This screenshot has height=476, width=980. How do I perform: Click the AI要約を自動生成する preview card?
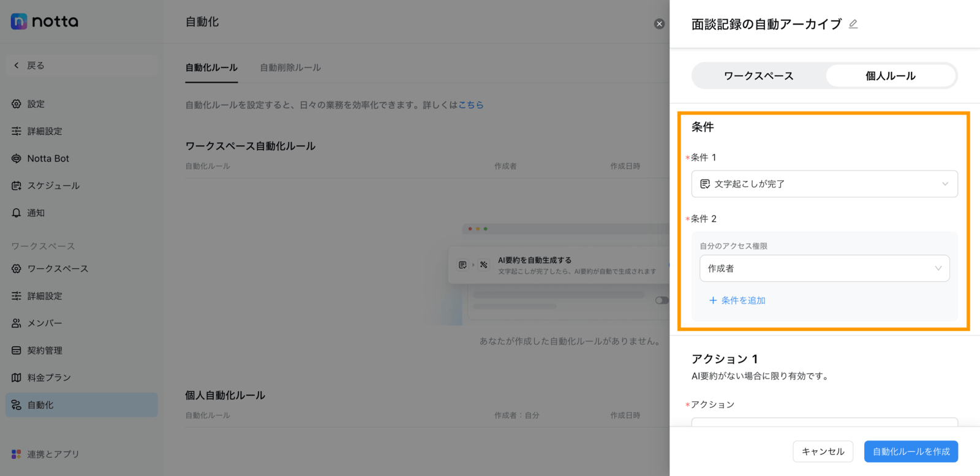558,265
